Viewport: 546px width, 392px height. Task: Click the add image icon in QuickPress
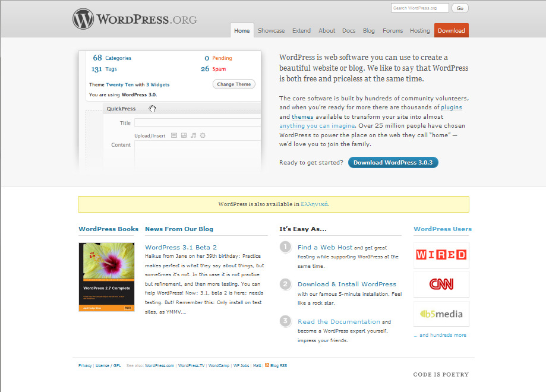[174, 135]
